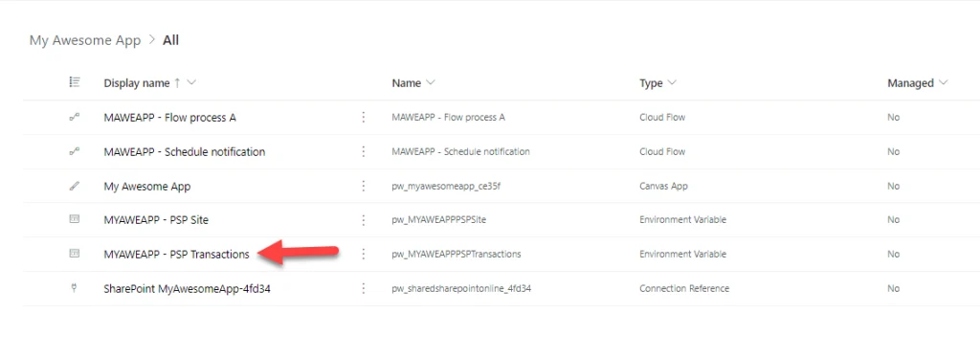Click Canvas App type cell
The image size is (980, 358).
[x=663, y=187]
